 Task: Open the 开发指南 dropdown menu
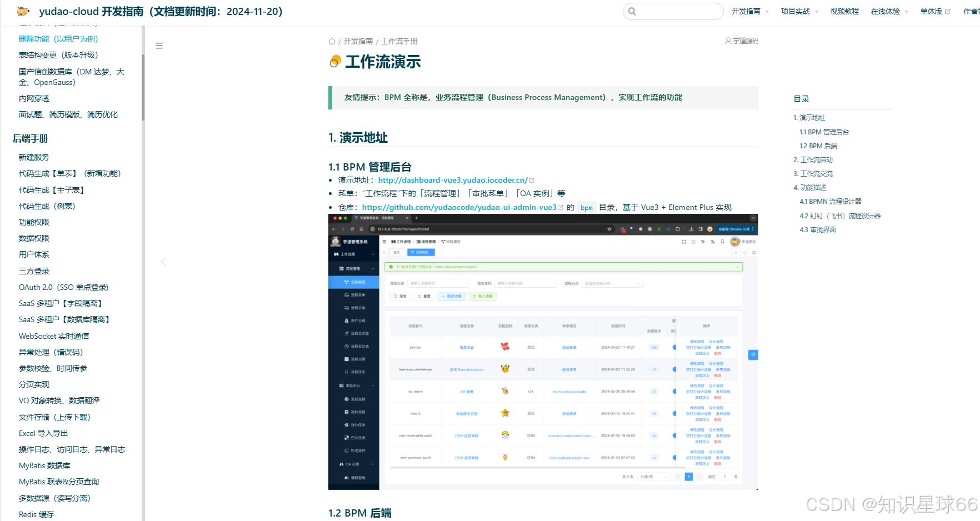[x=750, y=11]
